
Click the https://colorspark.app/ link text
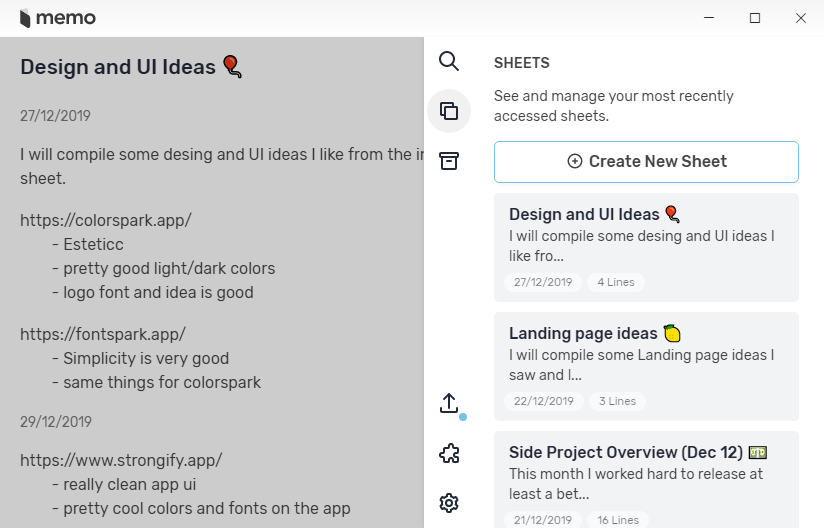[105, 220]
